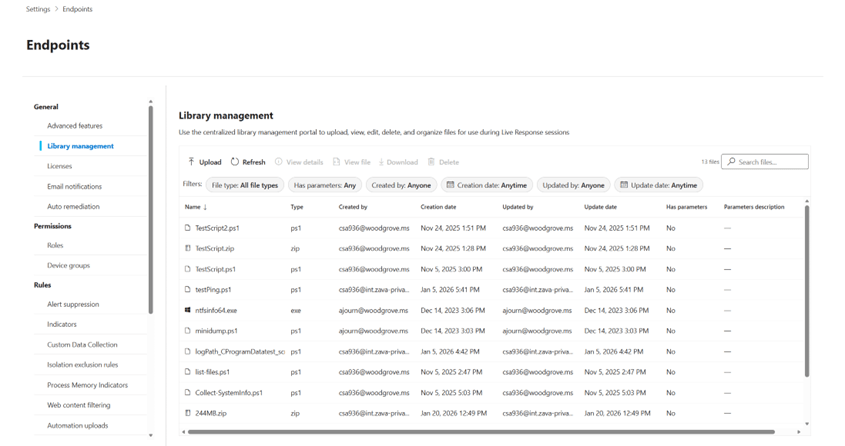Click the Delete trash icon
This screenshot has height=446, width=845.
point(431,162)
